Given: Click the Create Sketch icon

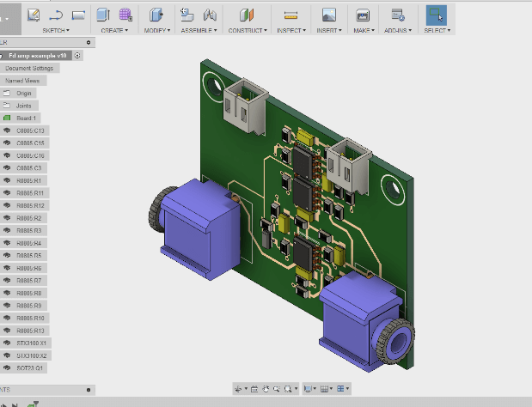Looking at the screenshot, I should click(x=34, y=15).
